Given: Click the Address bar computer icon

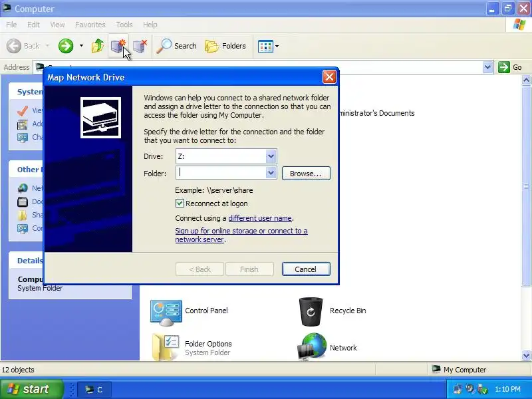Looking at the screenshot, I should pos(40,67).
